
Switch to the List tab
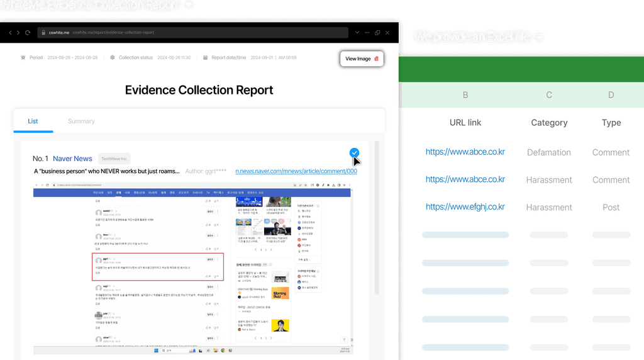pos(33,121)
